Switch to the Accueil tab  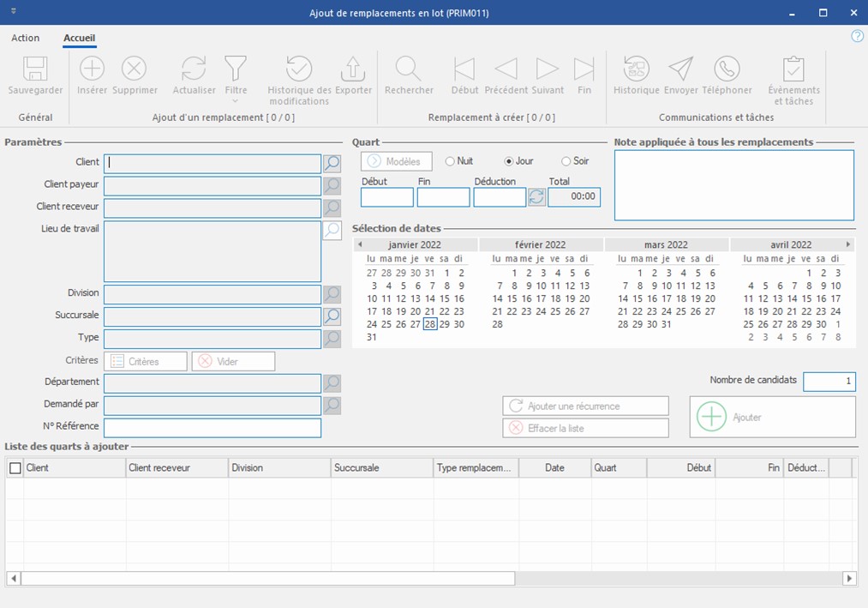(x=80, y=38)
